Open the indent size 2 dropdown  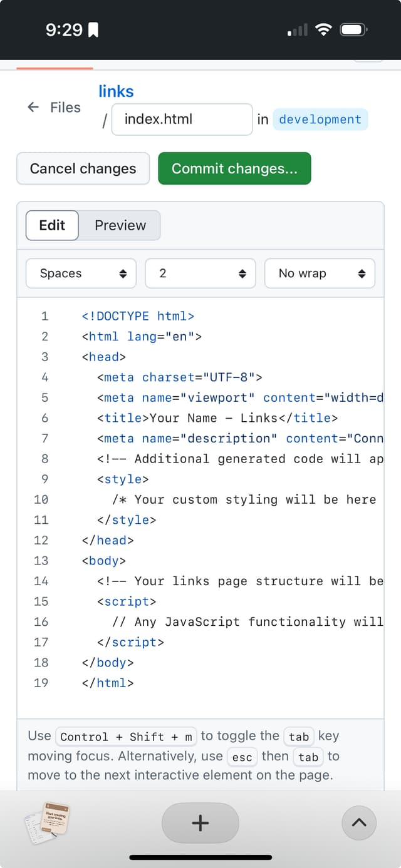click(200, 273)
